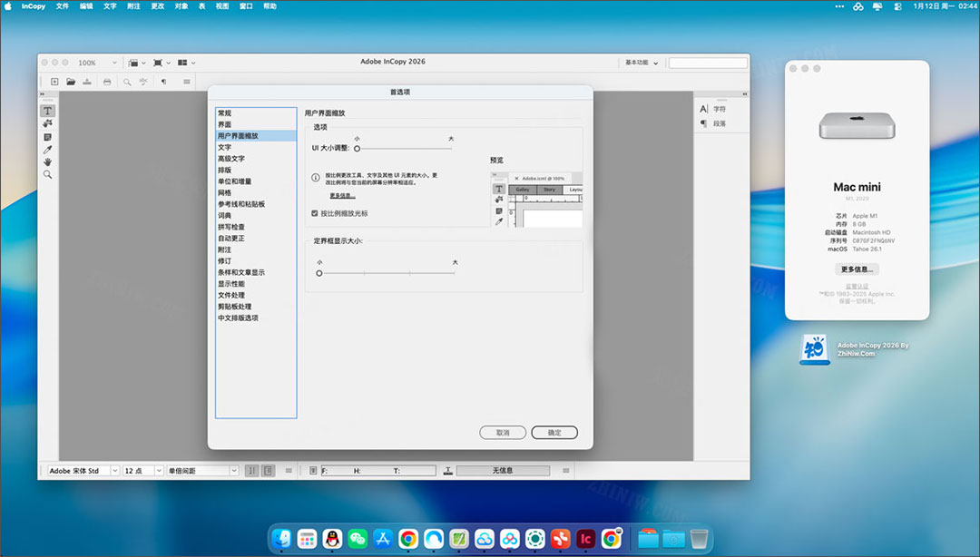
Task: Click the Find magnifier toolbar icon
Action: (127, 82)
